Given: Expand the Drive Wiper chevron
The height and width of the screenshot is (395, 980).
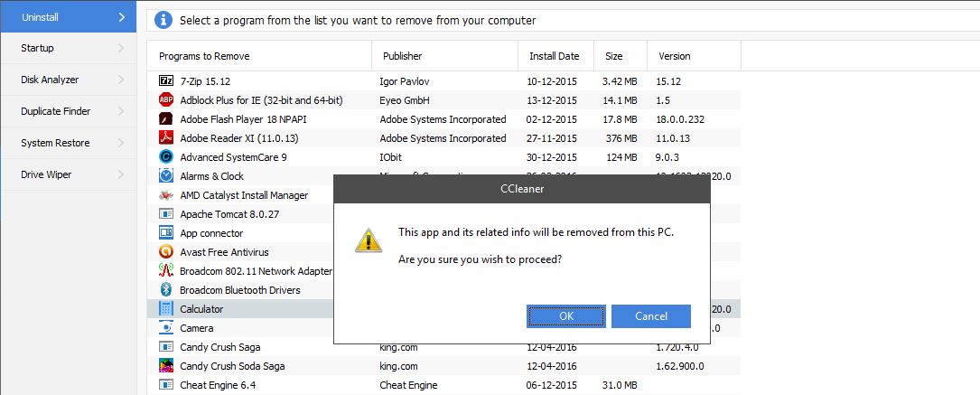Looking at the screenshot, I should pos(121,174).
